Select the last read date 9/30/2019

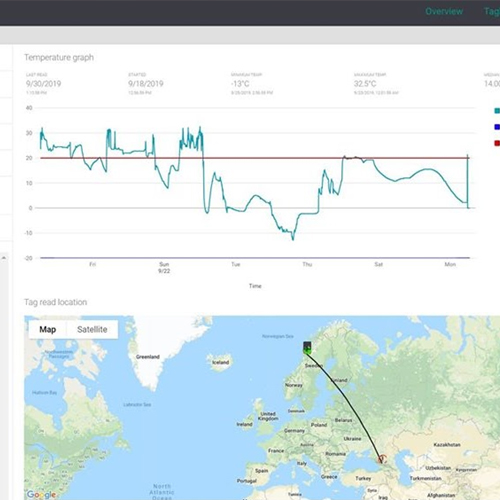coord(43,84)
